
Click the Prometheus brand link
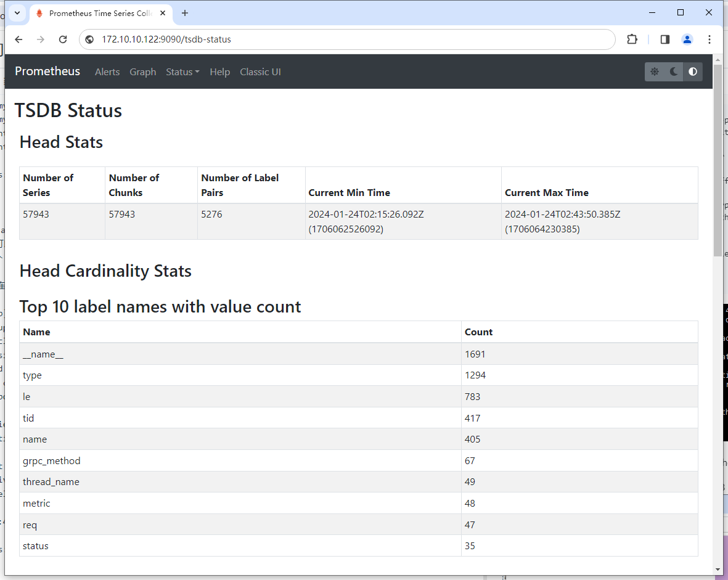point(47,71)
